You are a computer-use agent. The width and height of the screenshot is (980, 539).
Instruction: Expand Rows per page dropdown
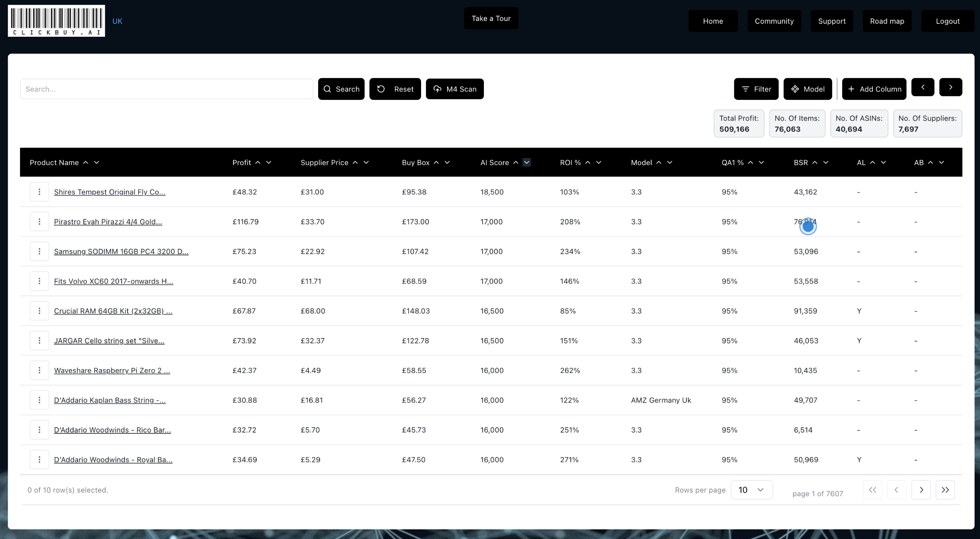[751, 490]
